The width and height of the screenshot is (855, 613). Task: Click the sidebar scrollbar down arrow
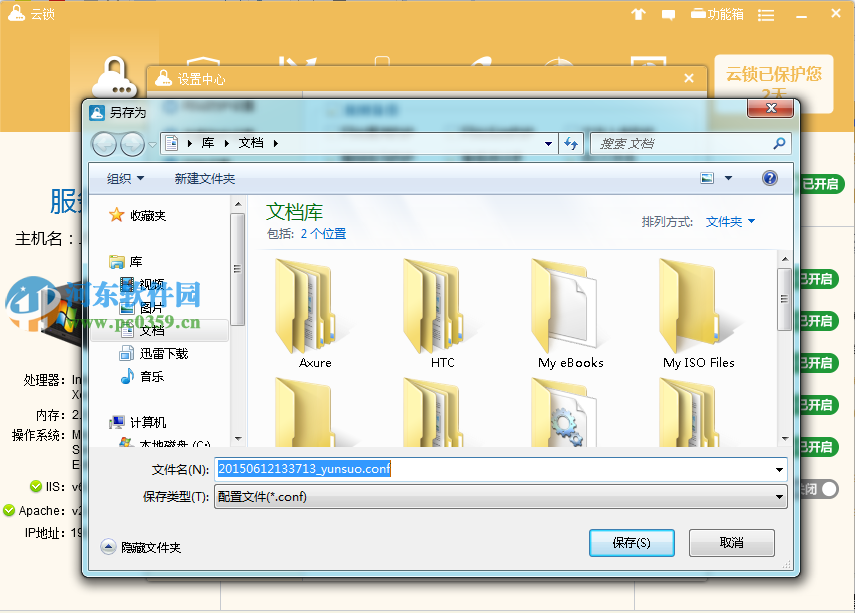click(x=238, y=438)
